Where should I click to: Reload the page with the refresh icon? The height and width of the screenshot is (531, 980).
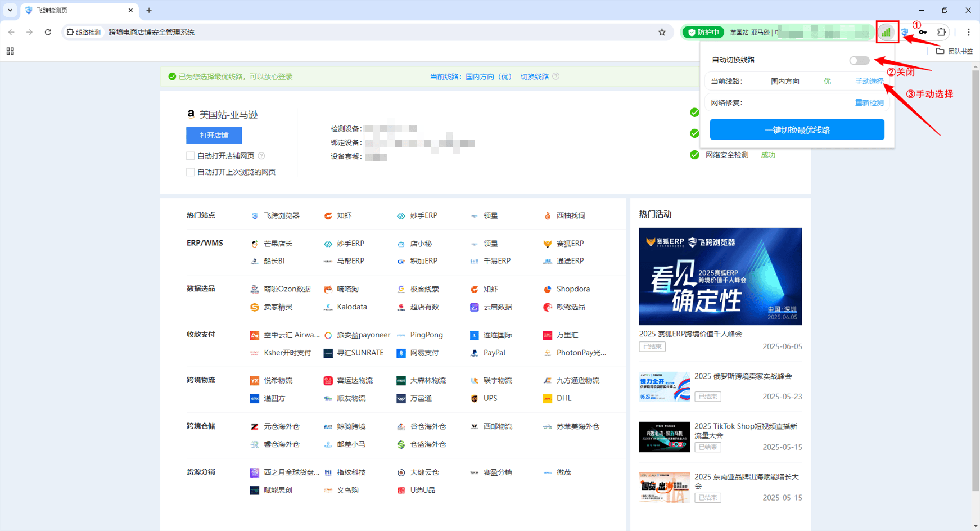[48, 32]
